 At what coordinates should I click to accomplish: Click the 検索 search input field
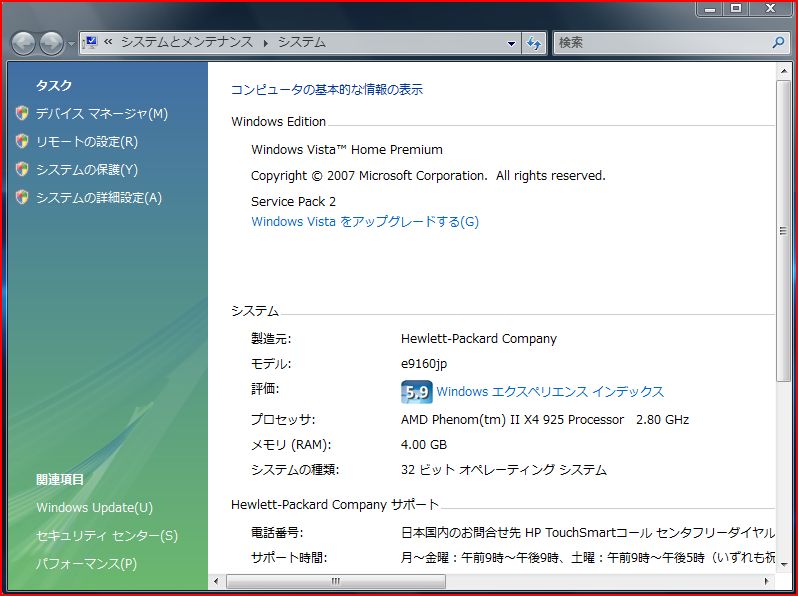click(x=660, y=43)
